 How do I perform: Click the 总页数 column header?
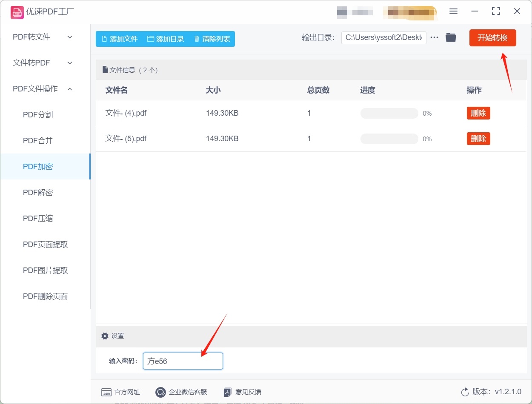pos(318,90)
